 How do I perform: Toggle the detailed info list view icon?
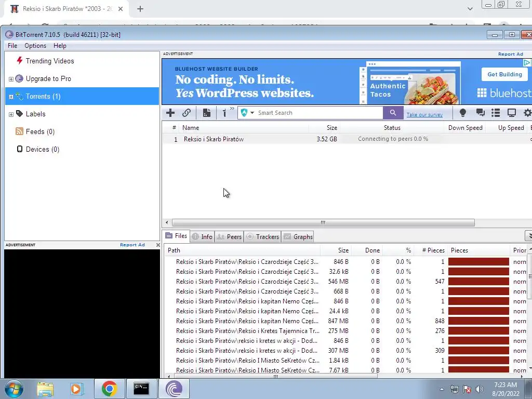click(496, 113)
